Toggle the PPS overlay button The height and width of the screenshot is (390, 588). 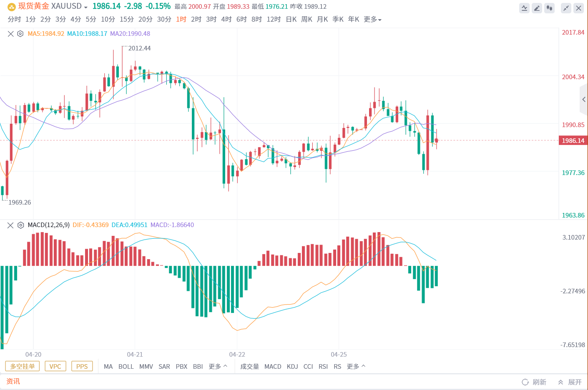coord(82,366)
